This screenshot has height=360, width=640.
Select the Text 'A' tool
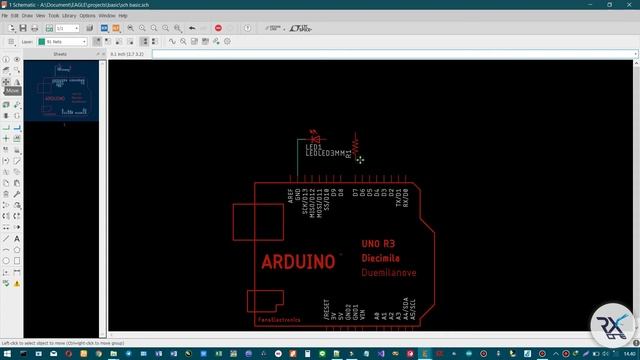(x=17, y=239)
